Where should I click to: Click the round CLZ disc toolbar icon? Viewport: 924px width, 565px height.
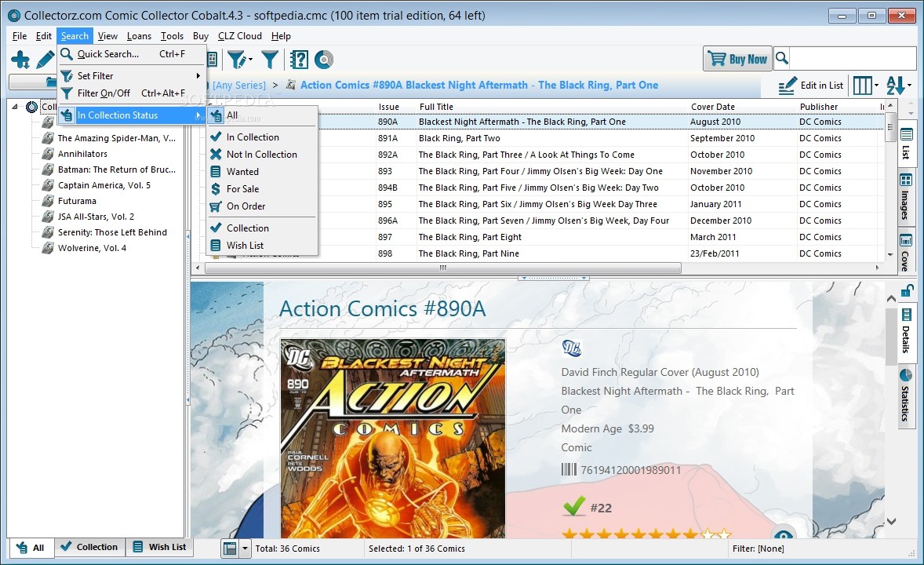[x=323, y=60]
